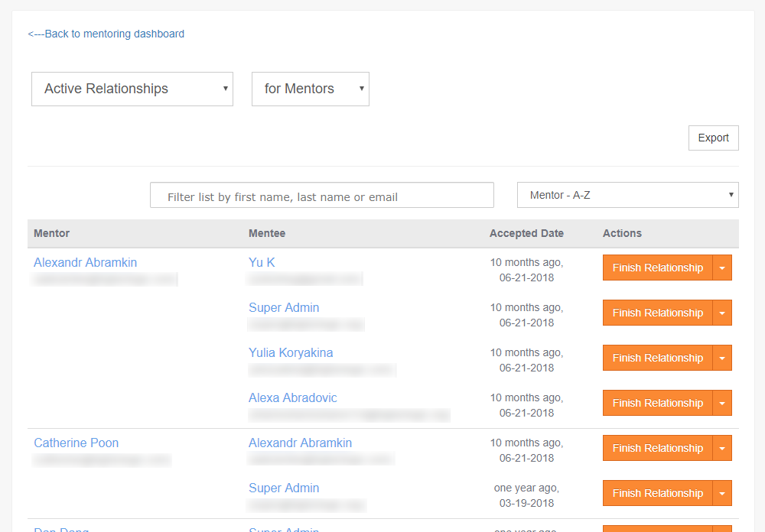The image size is (765, 532).
Task: Open mentee Yulia Koryakina's profile
Action: 291,352
